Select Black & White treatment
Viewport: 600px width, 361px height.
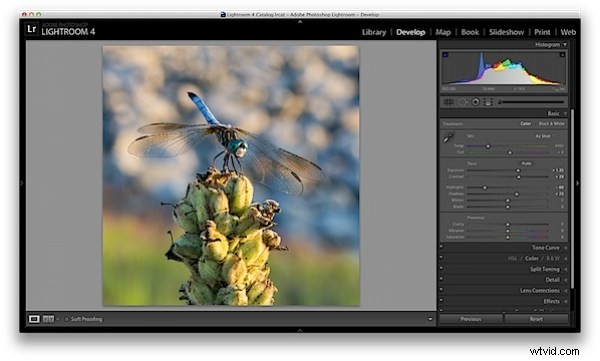pyautogui.click(x=551, y=124)
